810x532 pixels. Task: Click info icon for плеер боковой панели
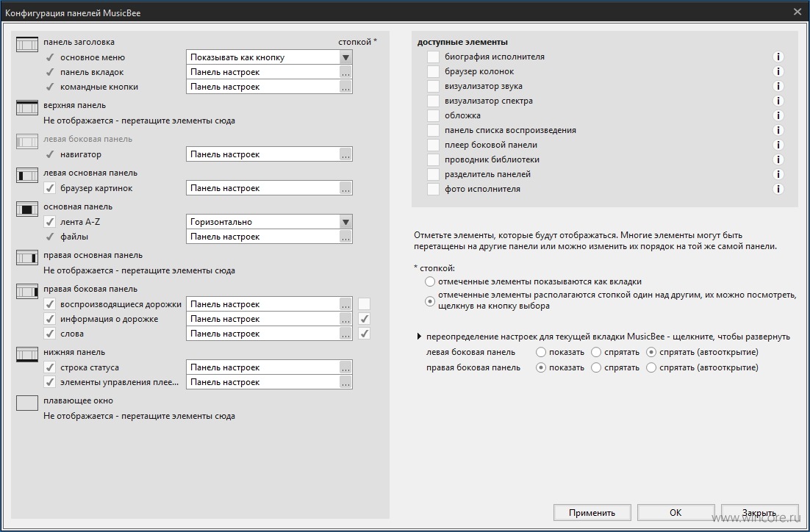click(x=778, y=145)
